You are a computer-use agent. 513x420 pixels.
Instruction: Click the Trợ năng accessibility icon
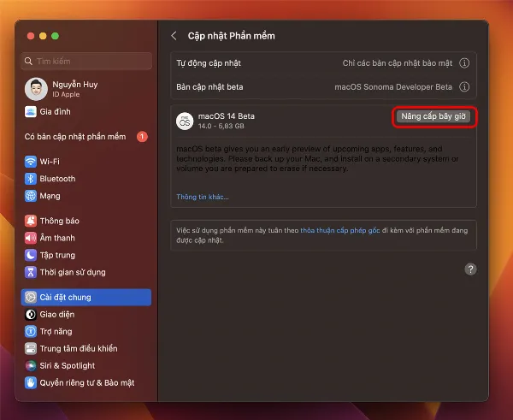31,331
